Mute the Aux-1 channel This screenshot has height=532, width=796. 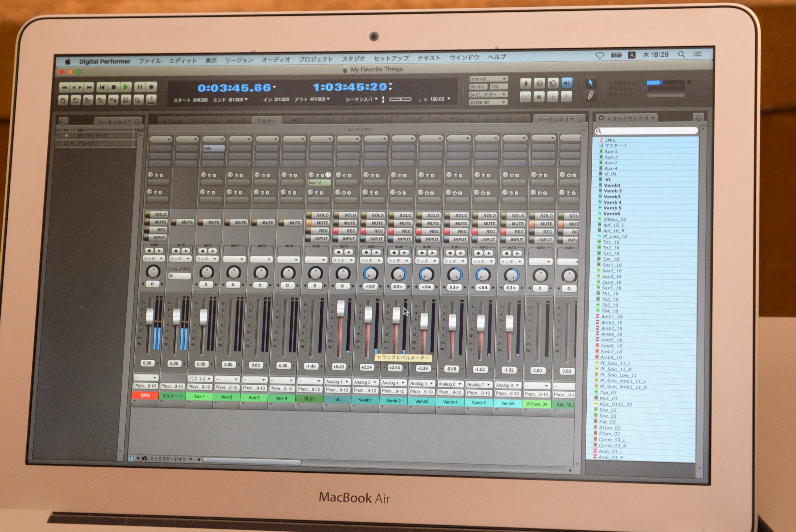point(210,222)
